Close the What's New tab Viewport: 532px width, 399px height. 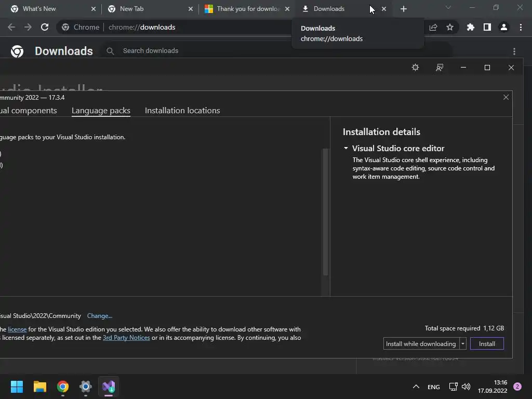[94, 9]
